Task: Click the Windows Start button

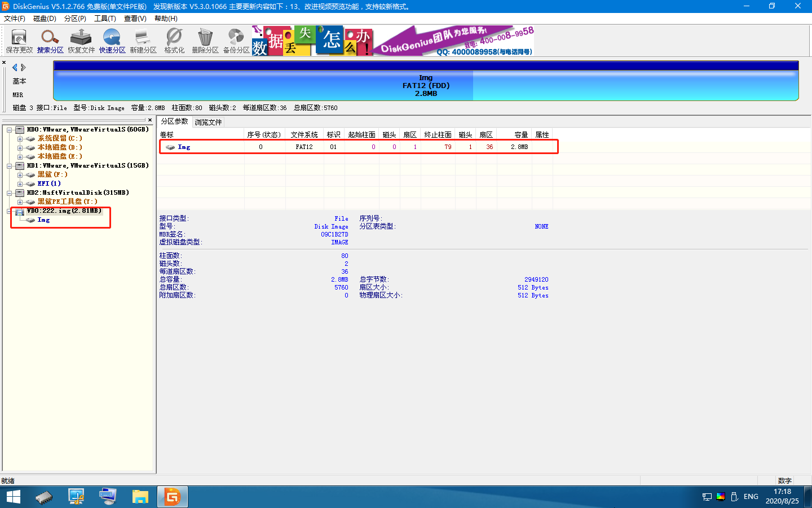Action: click(13, 497)
